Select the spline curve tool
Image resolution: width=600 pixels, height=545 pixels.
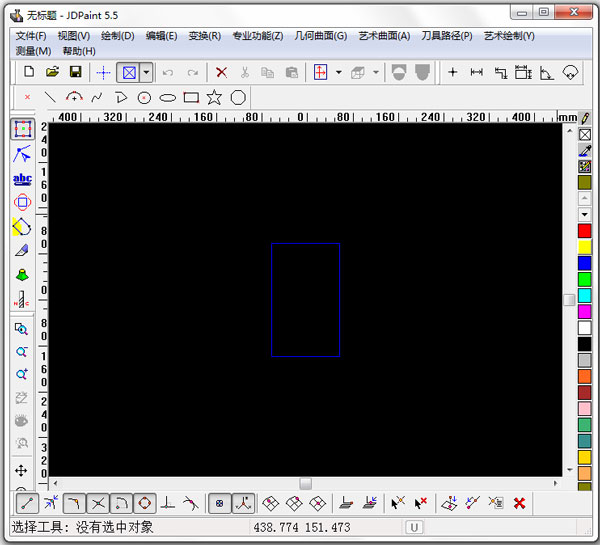(97, 98)
